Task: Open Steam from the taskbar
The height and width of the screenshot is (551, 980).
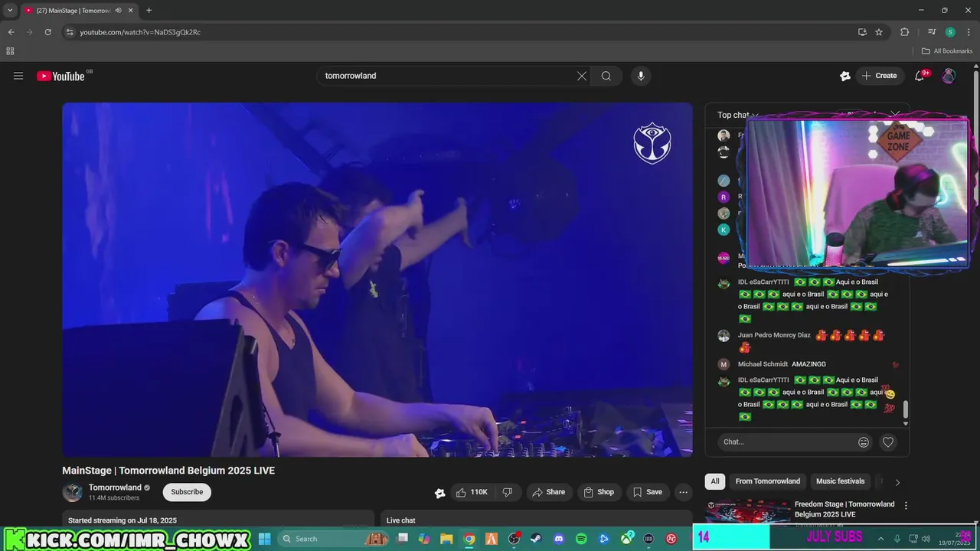Action: pyautogui.click(x=537, y=539)
